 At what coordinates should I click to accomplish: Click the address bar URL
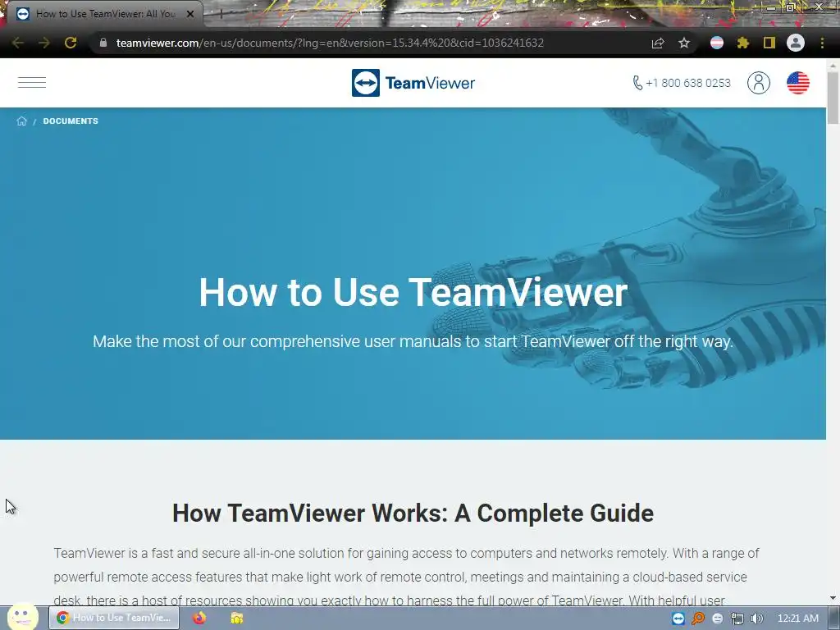330,43
